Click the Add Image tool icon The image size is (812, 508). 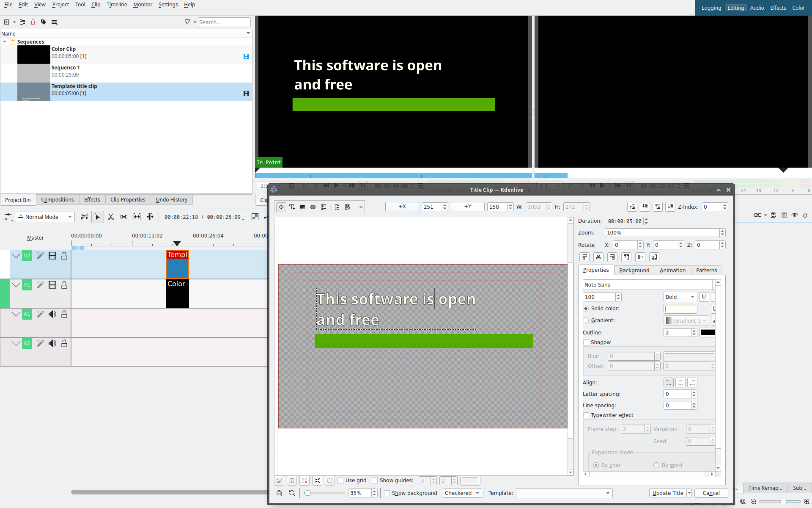[324, 207]
